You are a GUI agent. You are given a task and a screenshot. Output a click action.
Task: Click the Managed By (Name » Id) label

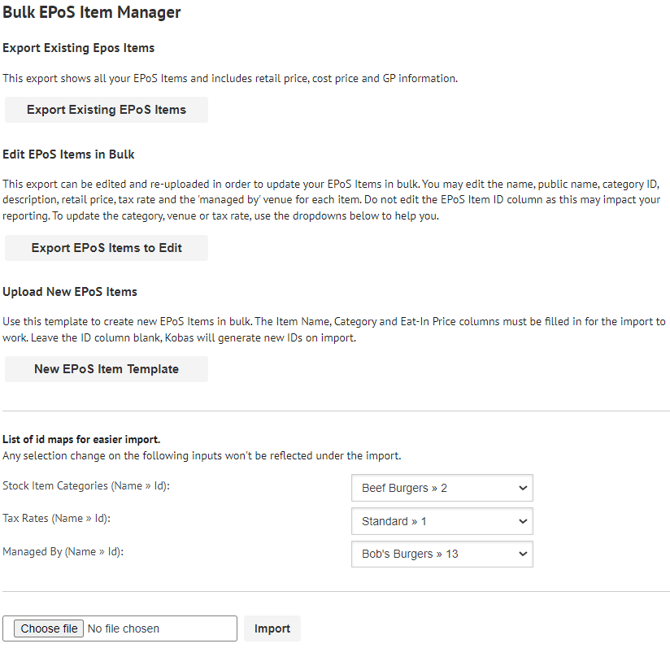click(x=63, y=552)
